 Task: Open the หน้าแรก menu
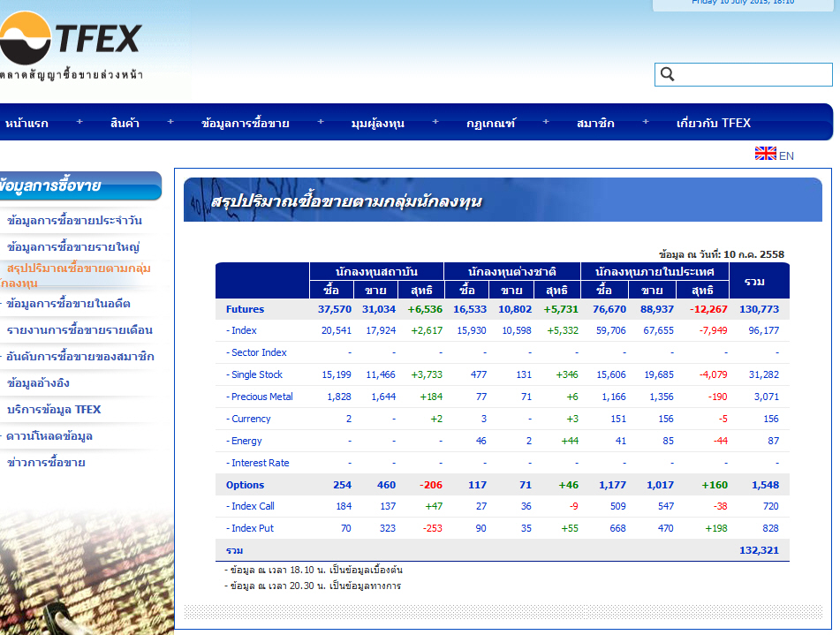pos(26,124)
